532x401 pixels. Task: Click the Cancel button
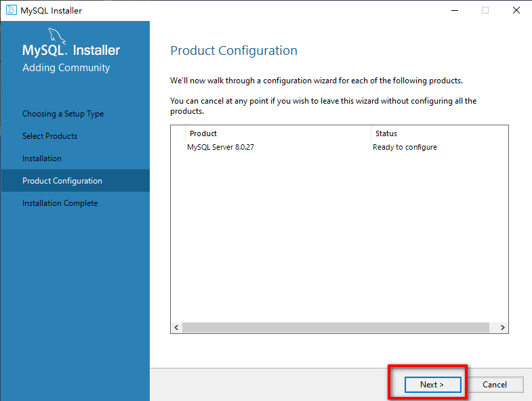[x=494, y=384]
